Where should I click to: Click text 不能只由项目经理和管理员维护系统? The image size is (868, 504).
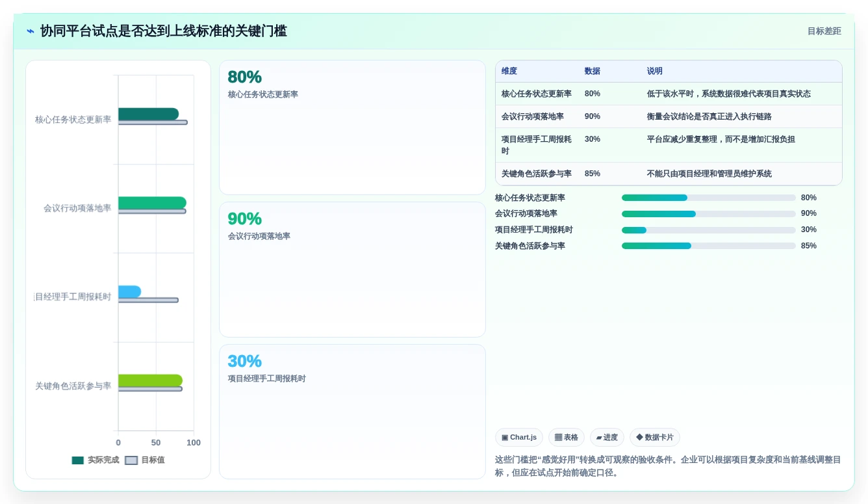(709, 174)
